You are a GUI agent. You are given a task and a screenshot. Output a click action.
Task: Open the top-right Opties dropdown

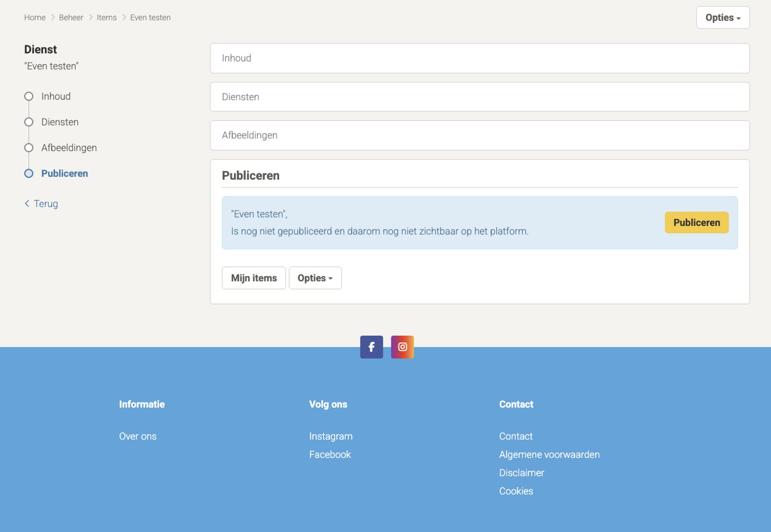pos(722,18)
